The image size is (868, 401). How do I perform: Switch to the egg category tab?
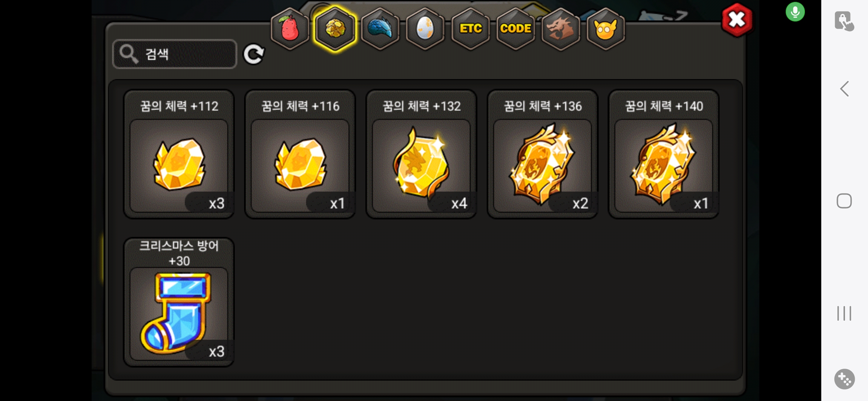(x=425, y=29)
